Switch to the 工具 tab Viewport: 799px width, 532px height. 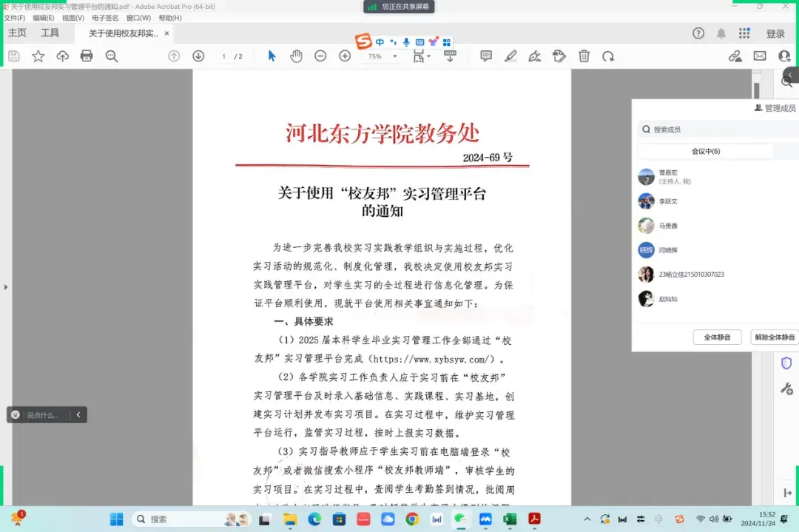50,33
